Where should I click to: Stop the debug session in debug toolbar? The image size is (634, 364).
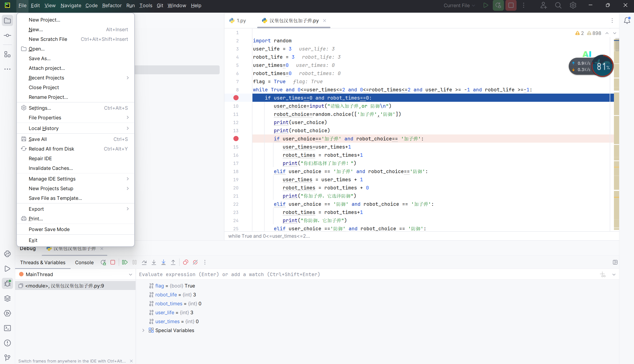pos(113,262)
